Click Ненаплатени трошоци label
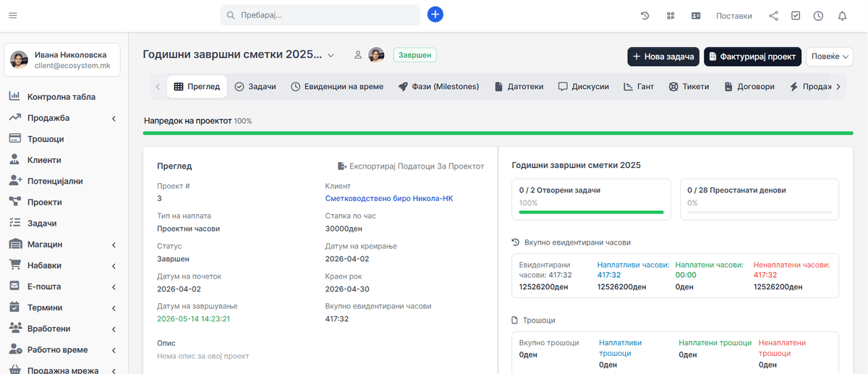868x374 pixels. 782,348
